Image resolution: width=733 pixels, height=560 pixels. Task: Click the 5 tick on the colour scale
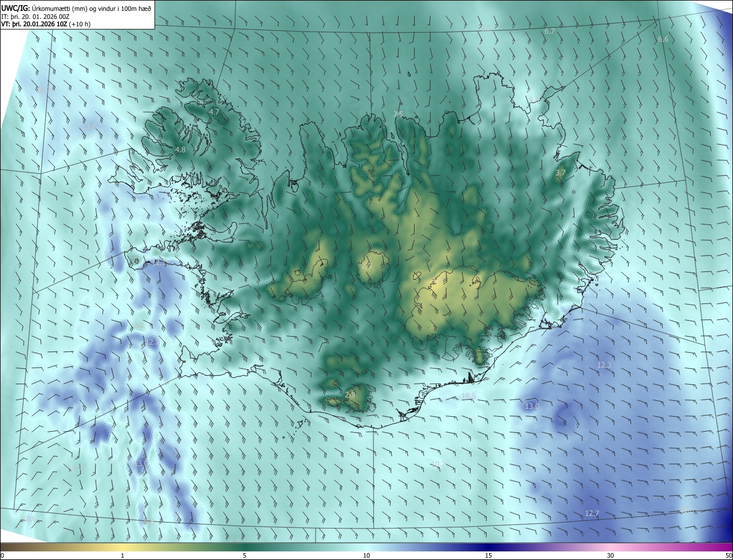point(245,555)
